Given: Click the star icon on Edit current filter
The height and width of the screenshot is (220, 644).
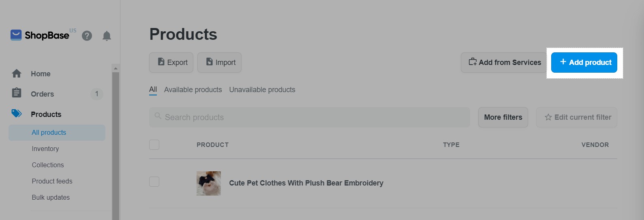Looking at the screenshot, I should click(x=548, y=117).
